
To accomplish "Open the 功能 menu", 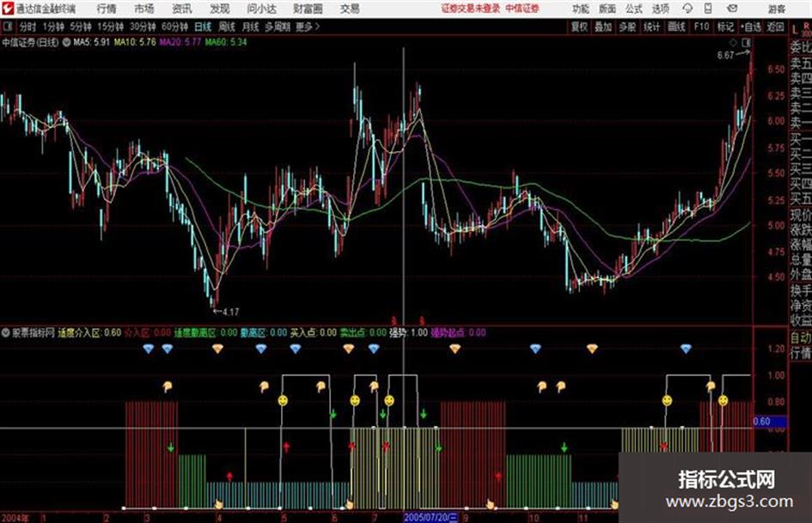I will point(581,9).
